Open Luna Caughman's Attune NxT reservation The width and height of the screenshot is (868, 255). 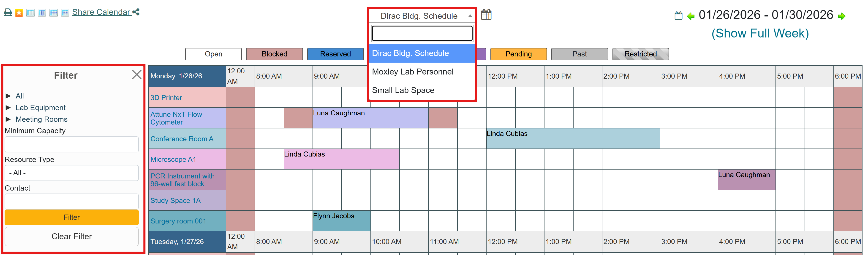pos(370,118)
